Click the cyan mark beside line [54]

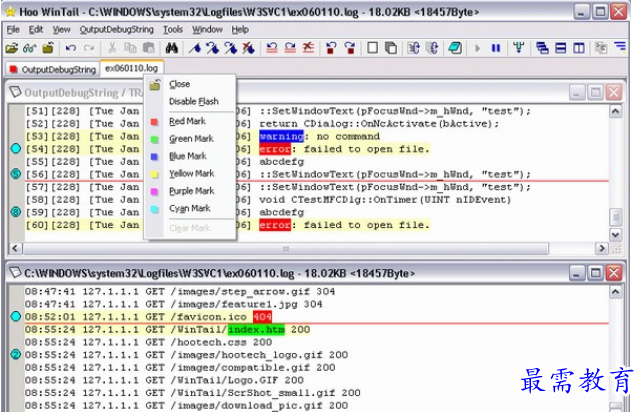click(16, 149)
